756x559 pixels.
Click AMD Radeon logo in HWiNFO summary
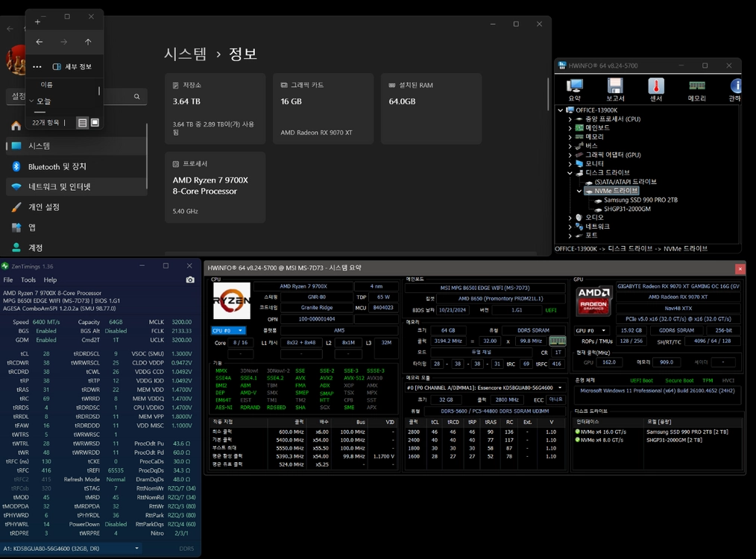593,301
